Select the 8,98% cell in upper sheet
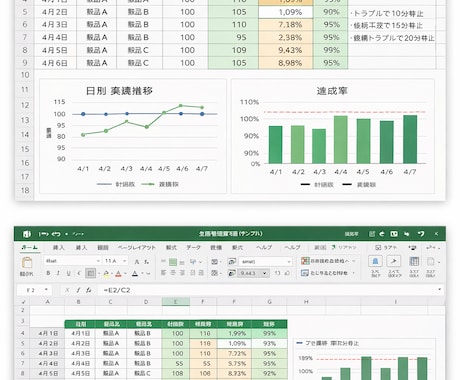The width and height of the screenshot is (460, 380). [286, 63]
